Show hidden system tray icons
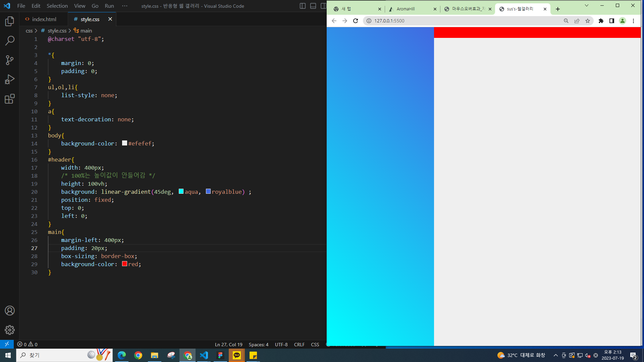The image size is (644, 362). pos(556,355)
